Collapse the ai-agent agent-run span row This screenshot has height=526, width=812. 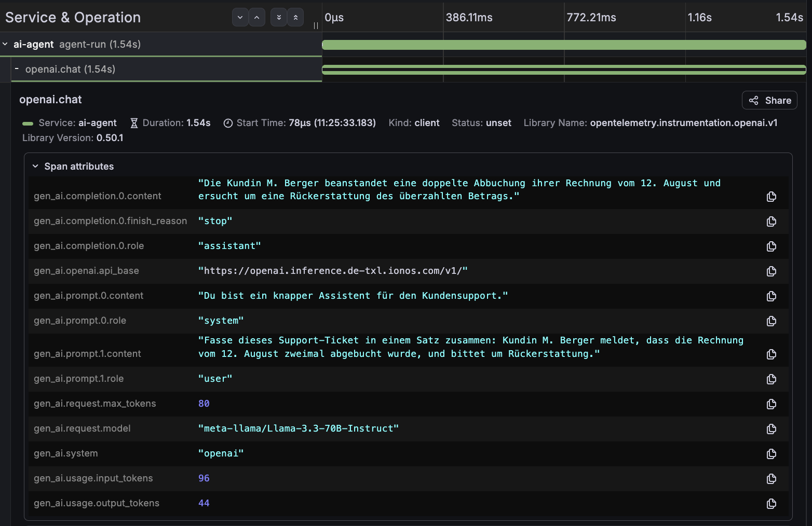pos(5,44)
